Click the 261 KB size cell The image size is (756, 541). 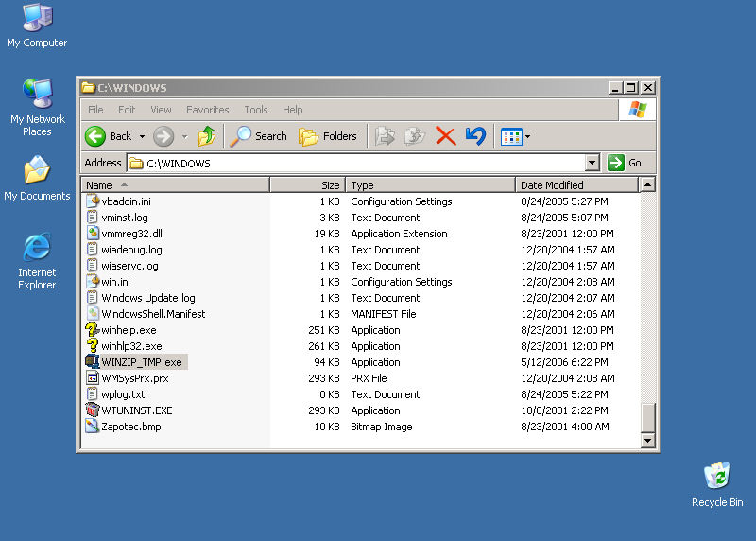pyautogui.click(x=324, y=346)
